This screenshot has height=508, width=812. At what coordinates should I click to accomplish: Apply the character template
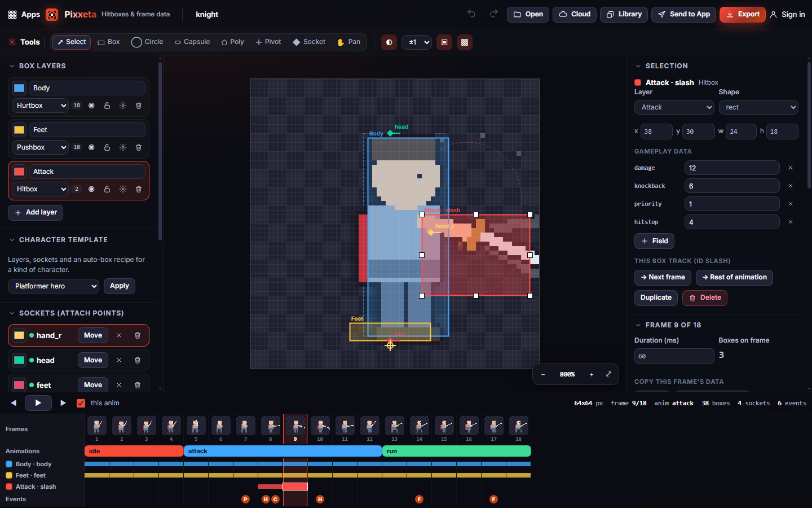pyautogui.click(x=120, y=286)
